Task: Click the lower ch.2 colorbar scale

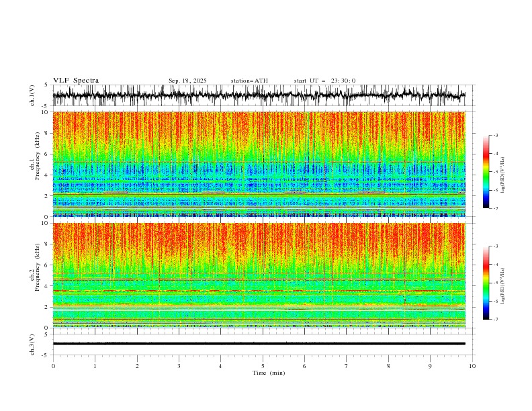Action: point(486,283)
